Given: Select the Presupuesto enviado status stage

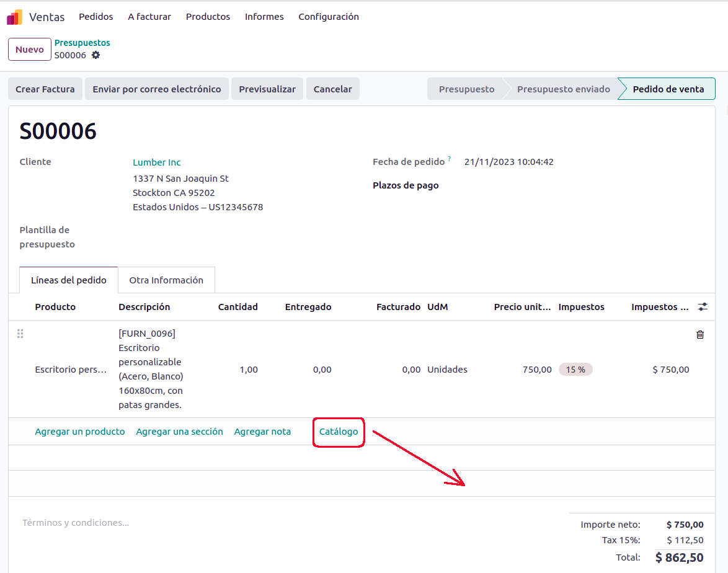Looking at the screenshot, I should click(x=563, y=89).
